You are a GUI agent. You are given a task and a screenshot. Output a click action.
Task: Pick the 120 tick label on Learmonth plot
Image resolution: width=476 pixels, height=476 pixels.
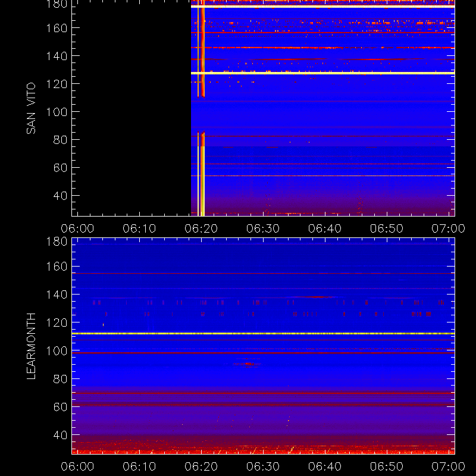pos(57,322)
